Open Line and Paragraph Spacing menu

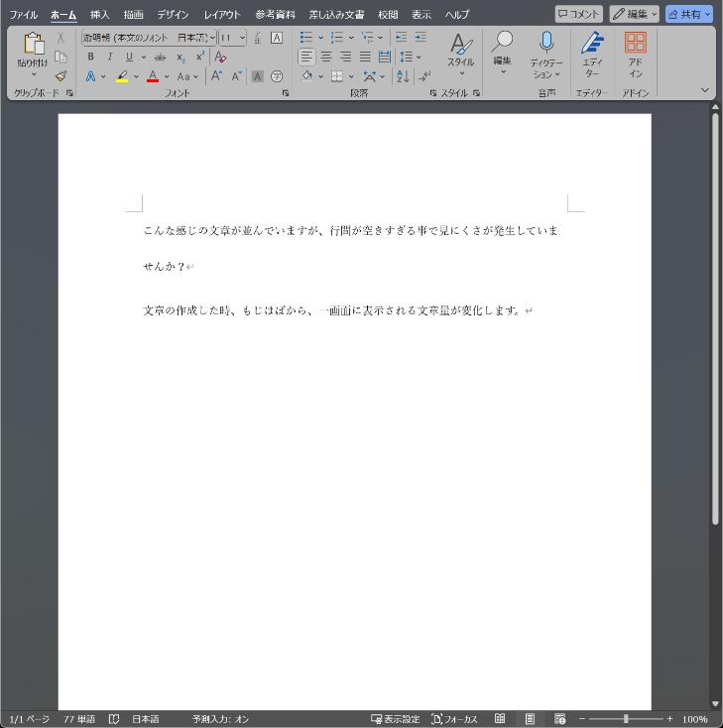[x=410, y=57]
